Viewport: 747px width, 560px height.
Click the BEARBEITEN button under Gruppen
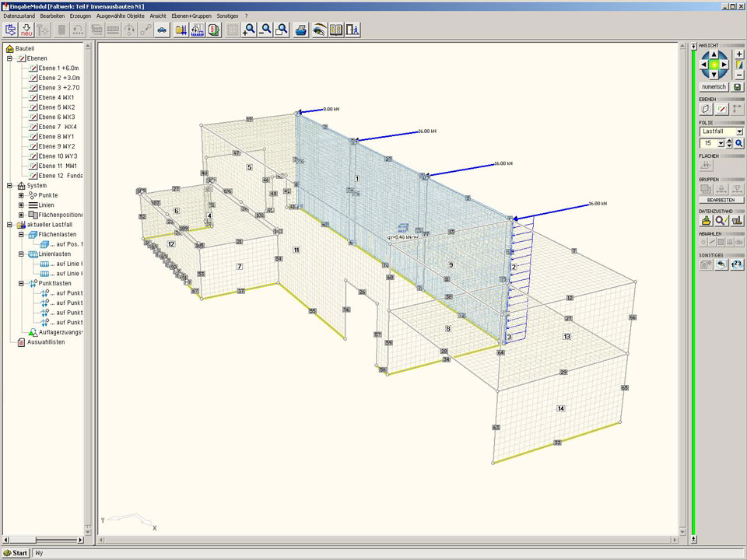point(721,200)
